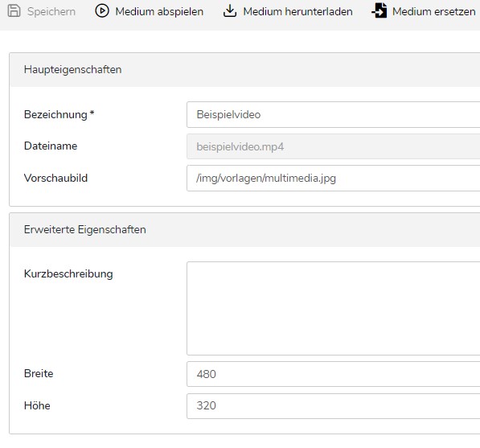Focus the Höhe field showing 320
The width and height of the screenshot is (480, 448).
334,405
